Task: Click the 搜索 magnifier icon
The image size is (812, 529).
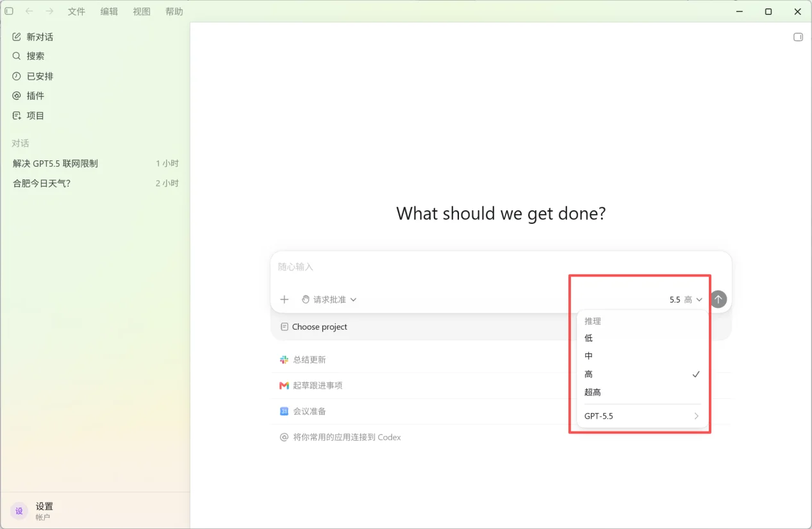Action: (17, 56)
